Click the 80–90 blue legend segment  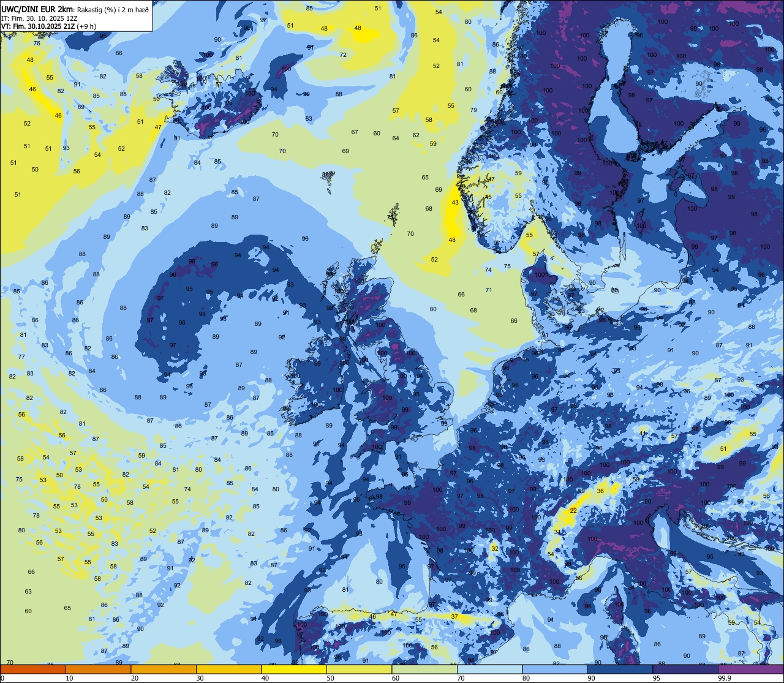coord(555,670)
